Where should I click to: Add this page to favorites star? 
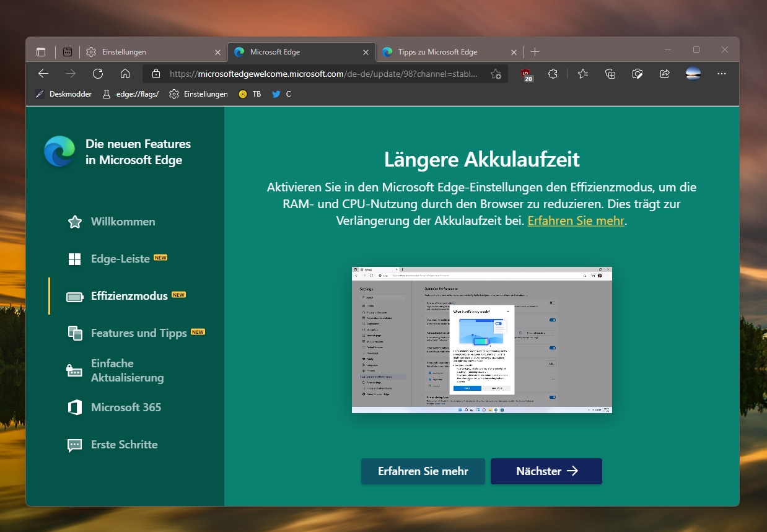[x=496, y=74]
